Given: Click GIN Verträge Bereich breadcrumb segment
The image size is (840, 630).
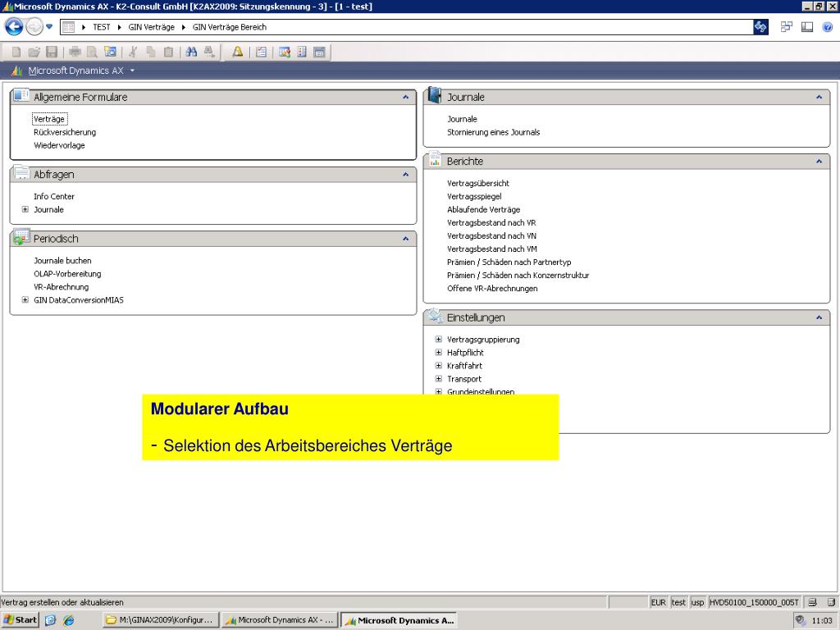Looking at the screenshot, I should [x=230, y=27].
